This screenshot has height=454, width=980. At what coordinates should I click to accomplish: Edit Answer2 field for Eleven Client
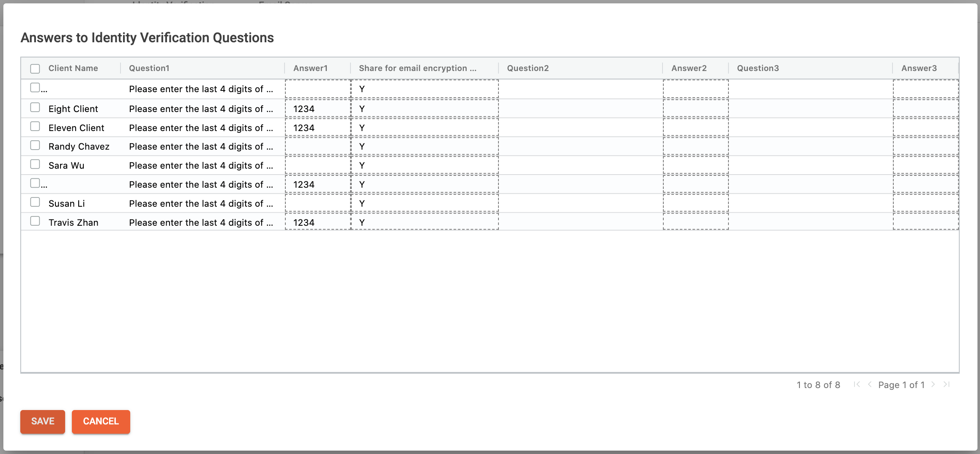click(696, 128)
